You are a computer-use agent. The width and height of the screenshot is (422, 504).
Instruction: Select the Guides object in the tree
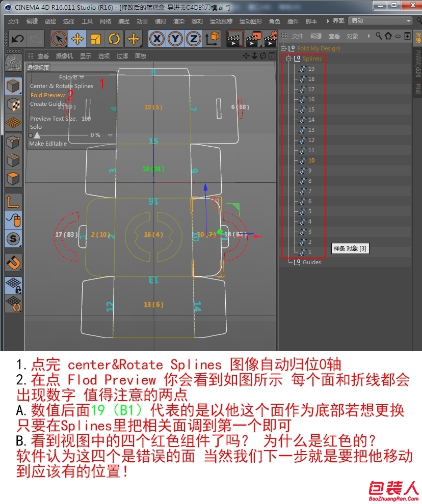(311, 262)
